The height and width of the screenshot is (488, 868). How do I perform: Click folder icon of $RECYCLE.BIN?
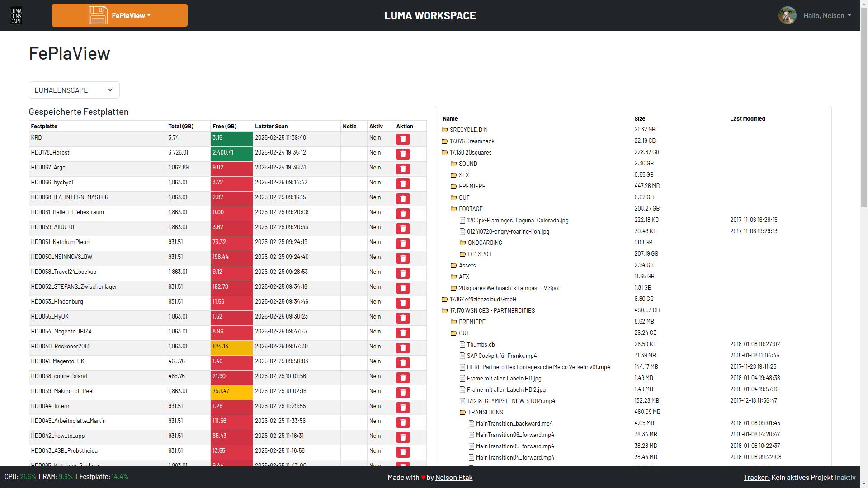(x=444, y=130)
